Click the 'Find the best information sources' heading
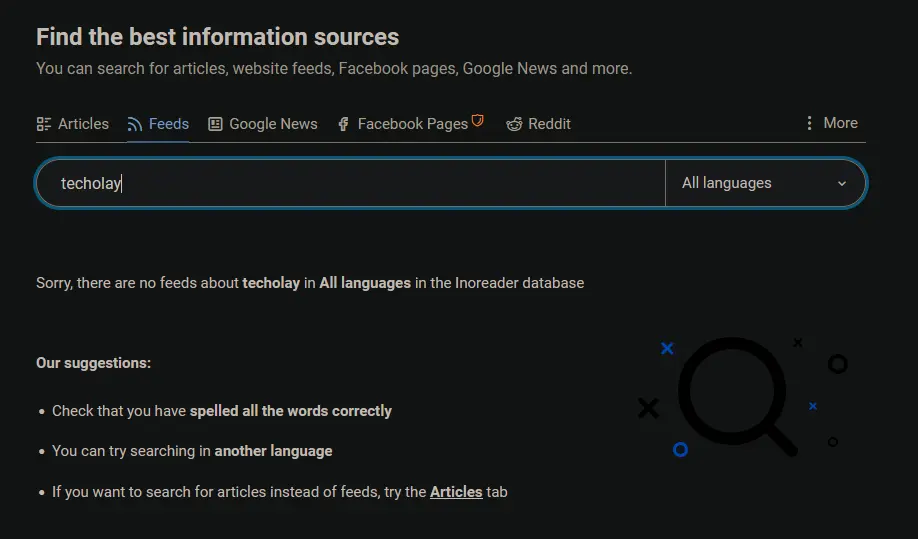Image resolution: width=918 pixels, height=539 pixels. pyautogui.click(x=218, y=37)
